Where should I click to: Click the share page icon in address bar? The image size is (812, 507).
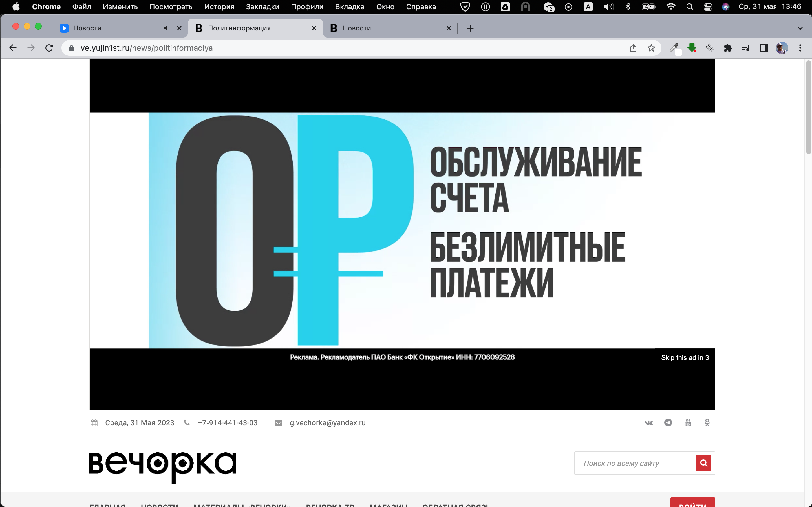click(x=633, y=48)
